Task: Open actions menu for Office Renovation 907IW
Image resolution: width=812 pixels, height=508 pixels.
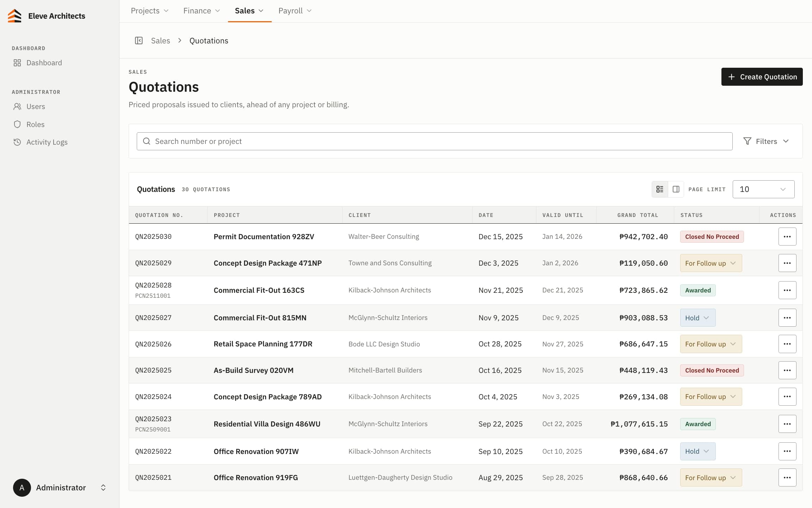Action: (787, 451)
